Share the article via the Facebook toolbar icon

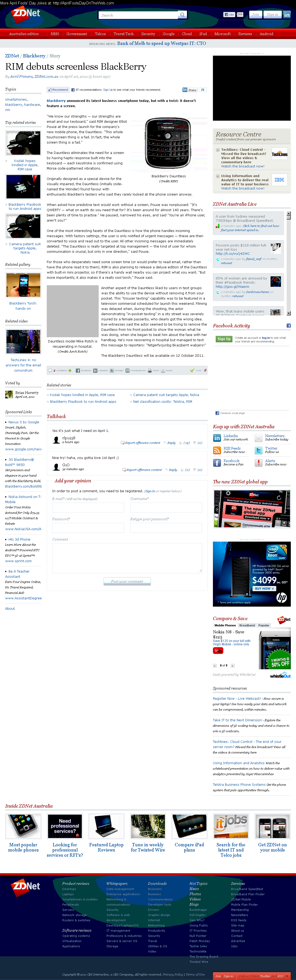point(78,370)
